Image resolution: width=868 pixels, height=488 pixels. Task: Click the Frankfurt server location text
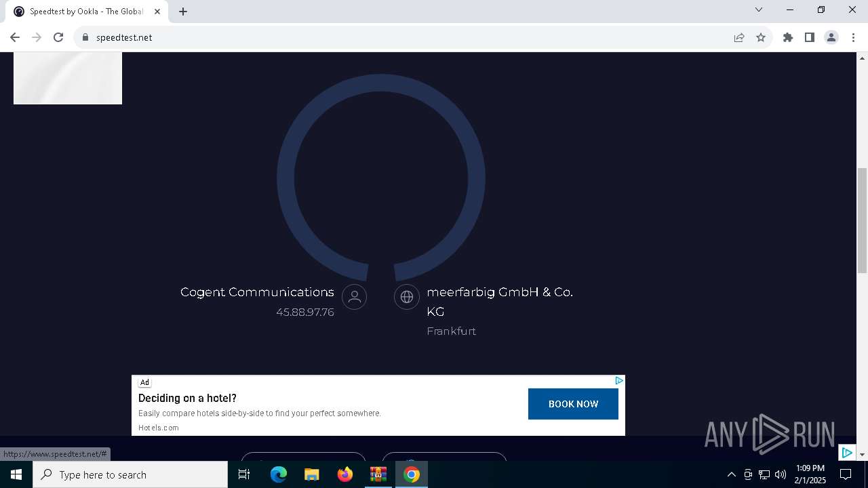pos(451,331)
